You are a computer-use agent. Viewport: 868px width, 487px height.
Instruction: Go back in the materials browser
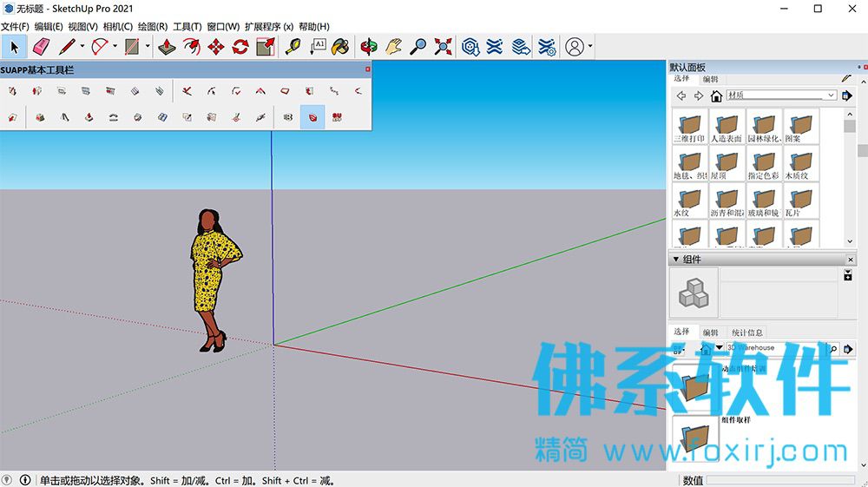[x=681, y=95]
